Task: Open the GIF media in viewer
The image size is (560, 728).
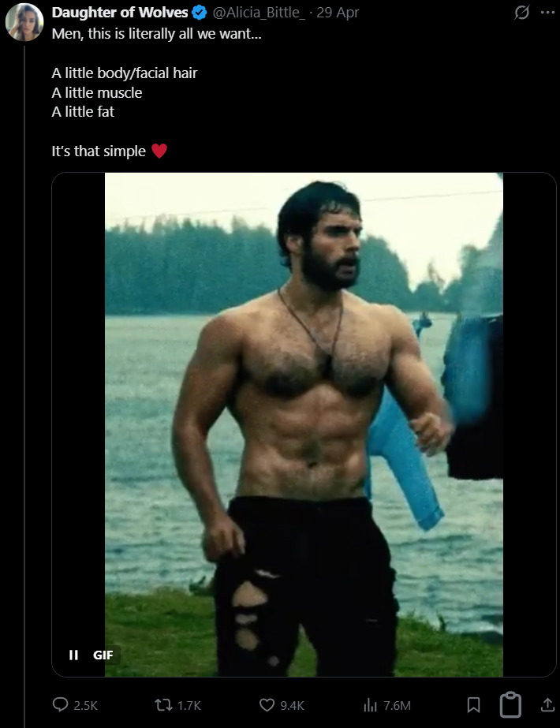Action: [304, 424]
